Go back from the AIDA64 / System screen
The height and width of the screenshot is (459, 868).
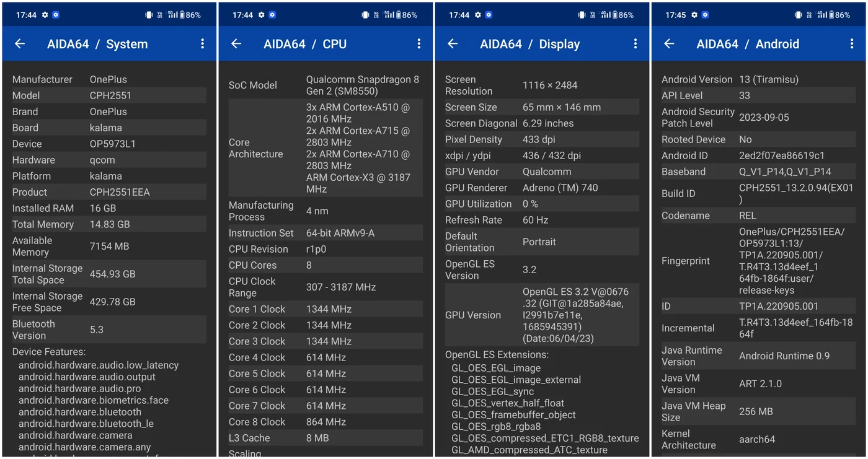coord(20,44)
